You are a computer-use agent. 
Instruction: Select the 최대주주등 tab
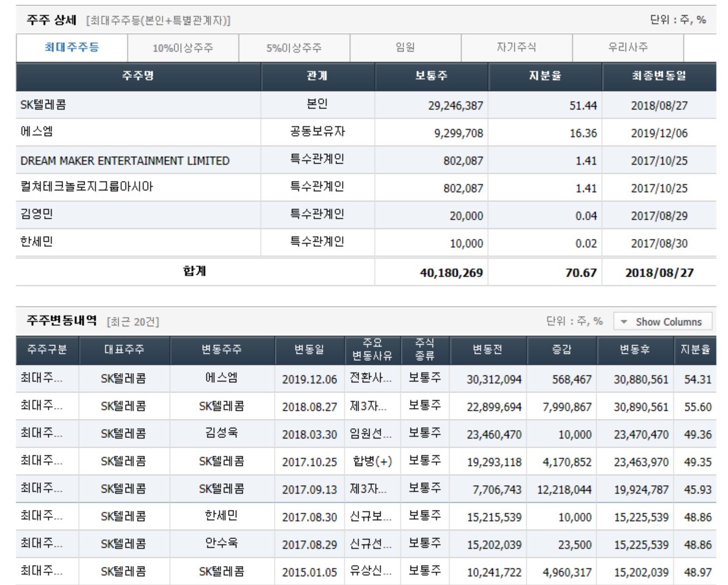point(72,47)
